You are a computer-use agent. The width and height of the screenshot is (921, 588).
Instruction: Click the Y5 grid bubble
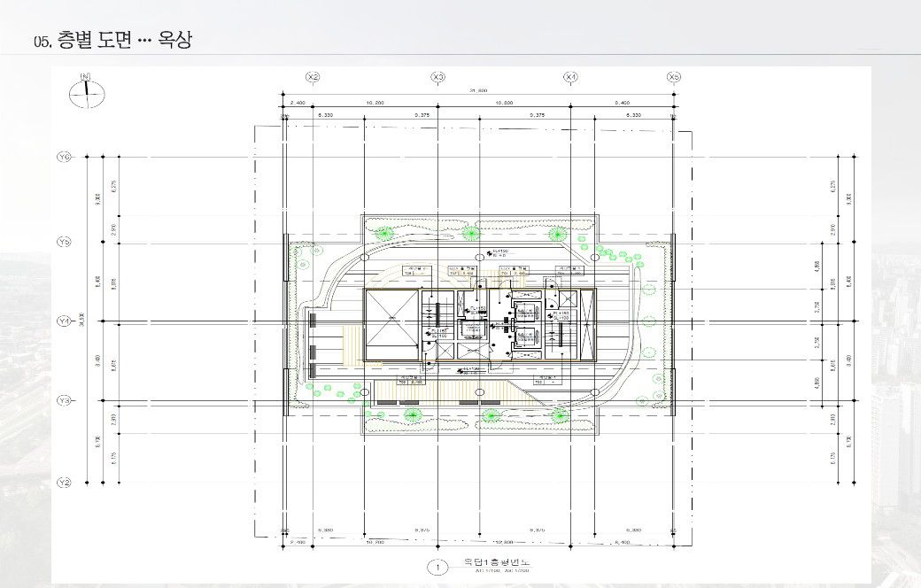64,241
